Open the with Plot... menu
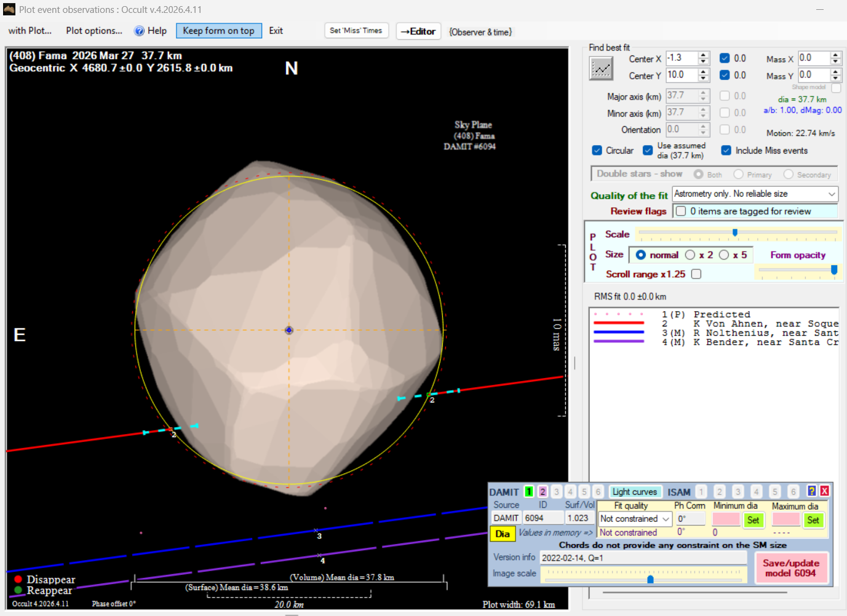 [30, 31]
